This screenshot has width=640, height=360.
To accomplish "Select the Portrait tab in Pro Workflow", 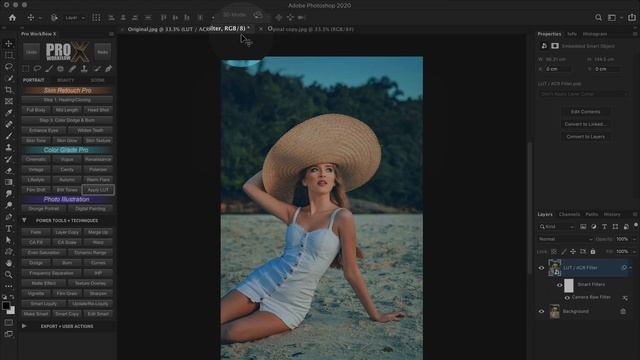I will pyautogui.click(x=33, y=80).
